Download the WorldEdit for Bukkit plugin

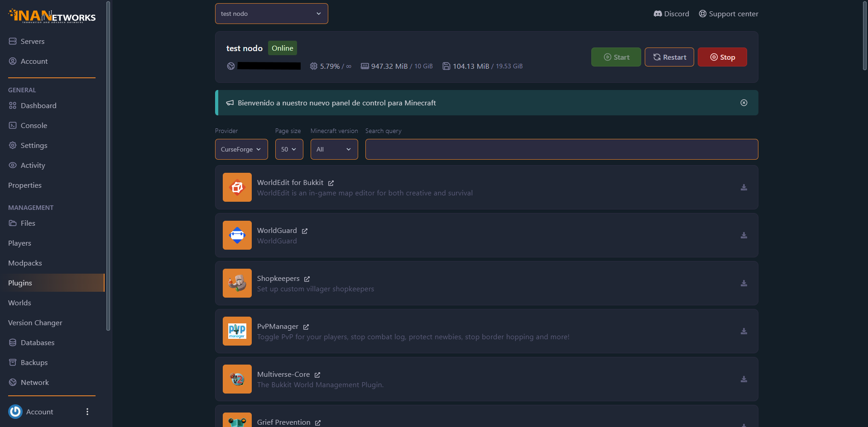743,187
